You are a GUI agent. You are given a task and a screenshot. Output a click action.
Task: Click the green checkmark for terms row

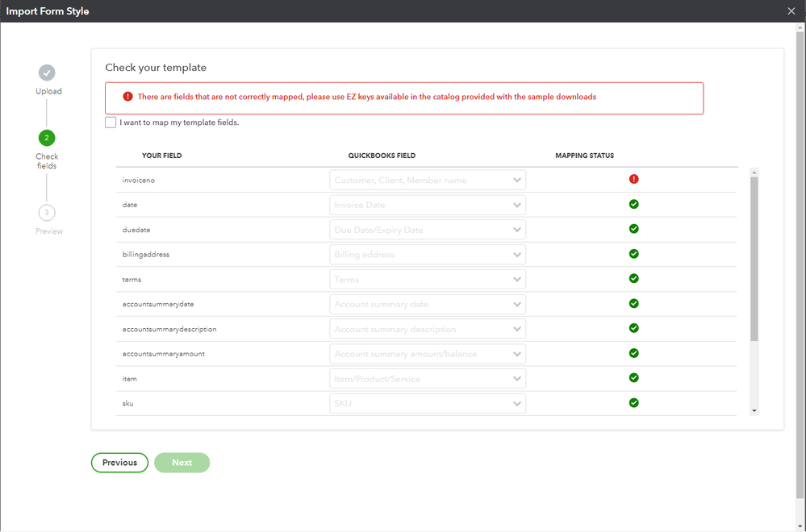pos(633,279)
